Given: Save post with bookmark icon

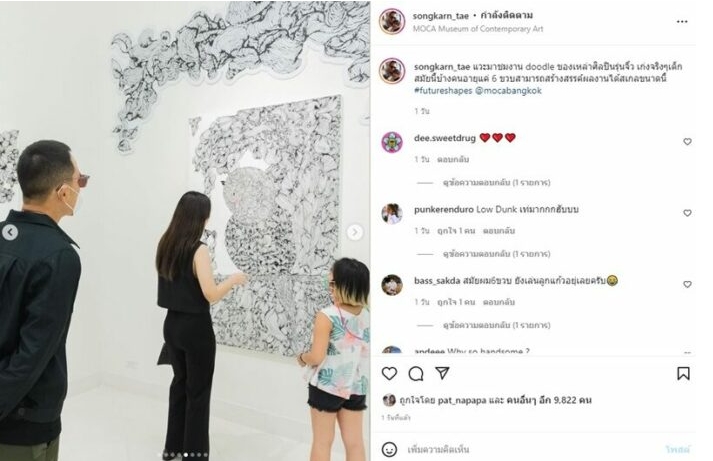Looking at the screenshot, I should (x=683, y=373).
